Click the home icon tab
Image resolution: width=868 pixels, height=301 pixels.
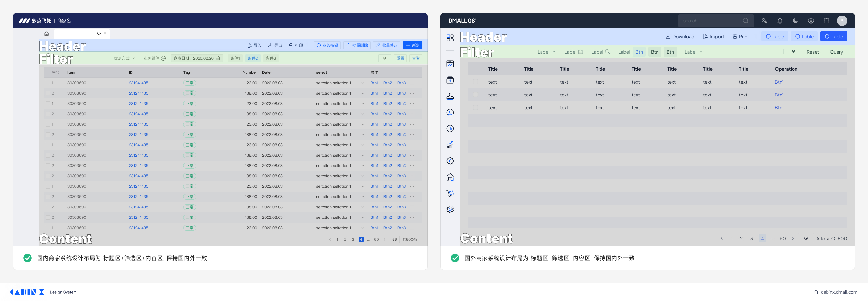coord(47,34)
